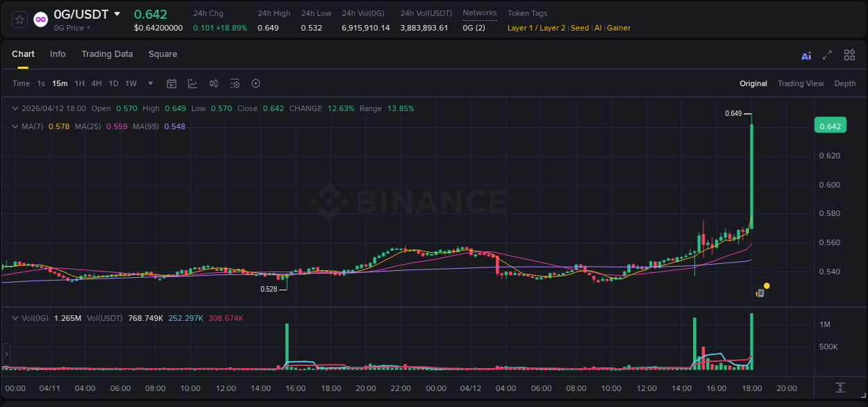Open the Depth chart view
The height and width of the screenshot is (407, 868).
pyautogui.click(x=845, y=83)
